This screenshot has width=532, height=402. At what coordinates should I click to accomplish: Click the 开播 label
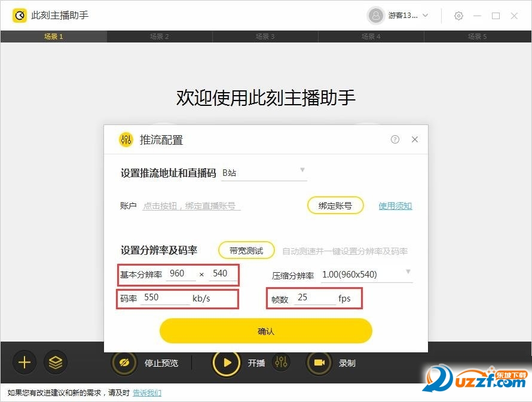[256, 363]
